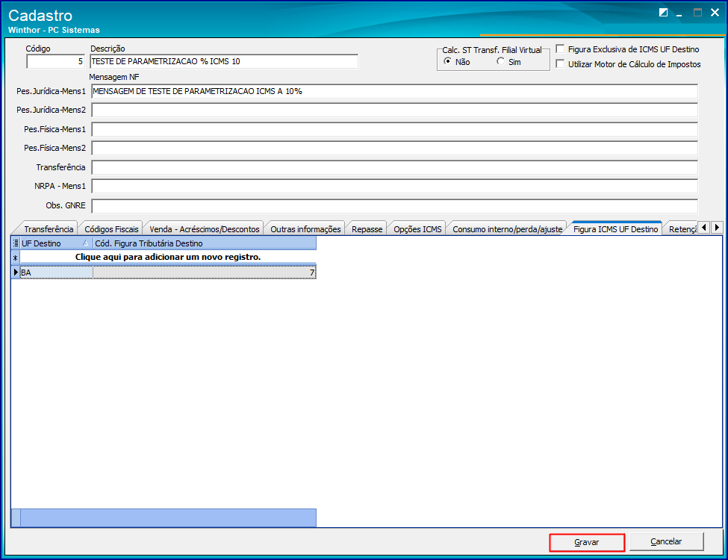Click the Pes.Jurídica-Mens1 message field
728x560 pixels.
(x=395, y=91)
